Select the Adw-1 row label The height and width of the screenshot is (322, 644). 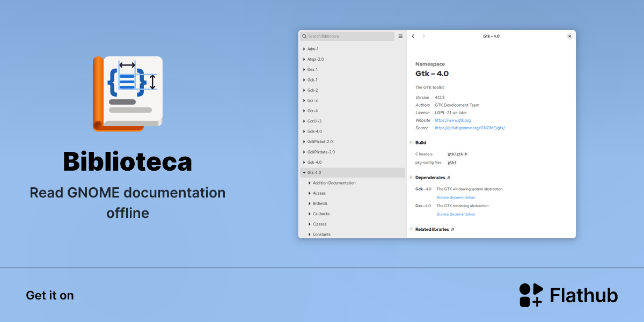[x=313, y=49]
